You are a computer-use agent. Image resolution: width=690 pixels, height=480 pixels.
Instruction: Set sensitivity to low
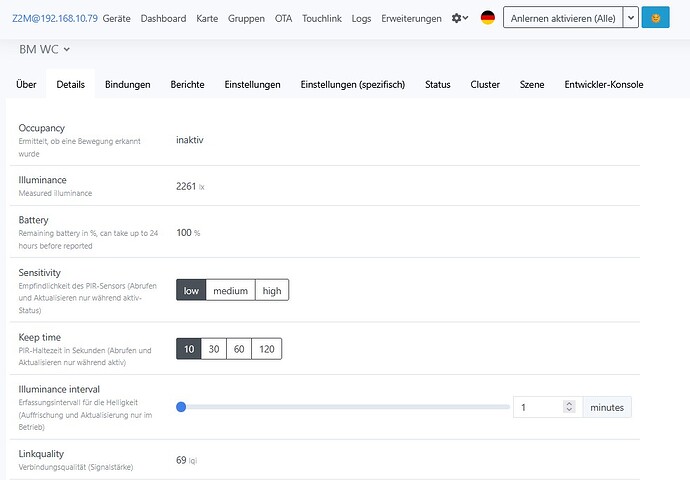(x=191, y=290)
